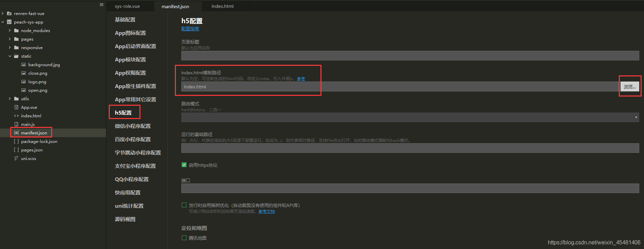This screenshot has width=644, height=249.
Task: Click the manifest.json file icon in the tree
Action: 16,133
